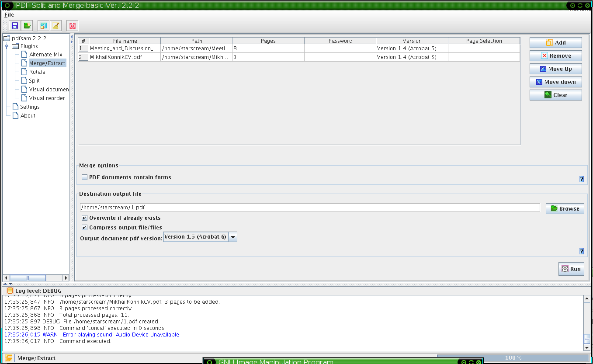This screenshot has height=364, width=593.
Task: Click the log panel scroll up arrow
Action: (587, 299)
